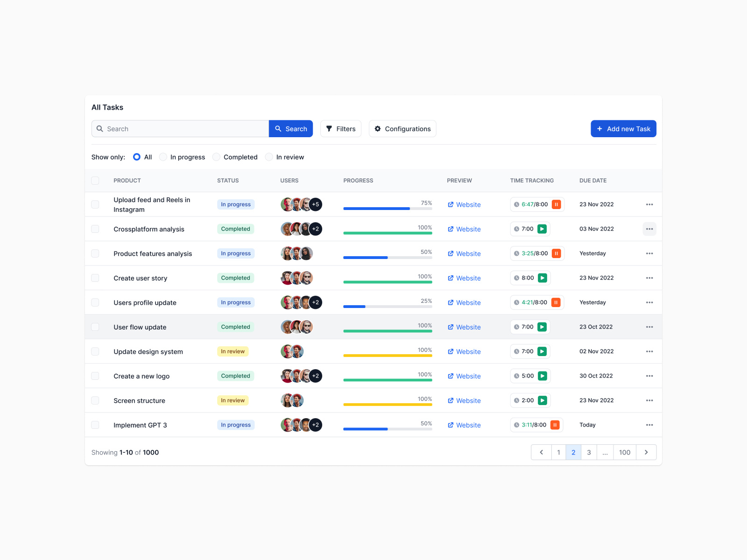Pause timer for Implement GPT 3
This screenshot has width=747, height=560.
(555, 425)
